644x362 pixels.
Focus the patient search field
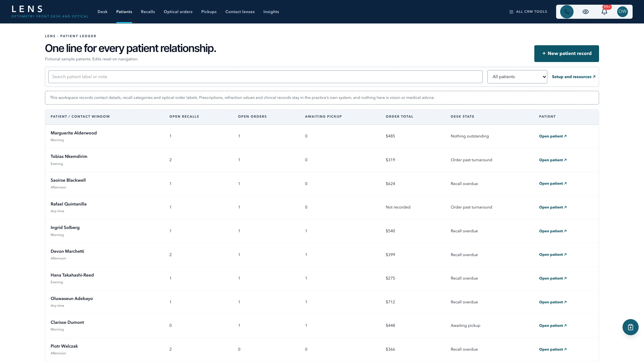pos(265,77)
